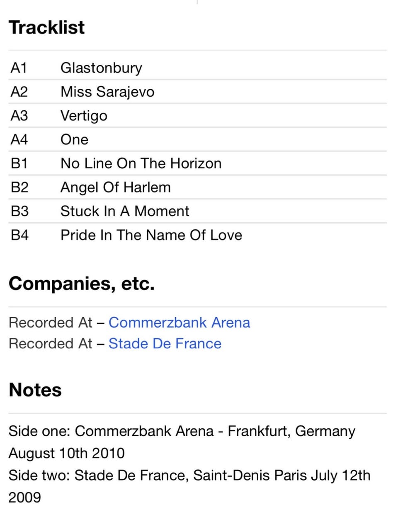
Task: Click the Side one Frankfurt note text
Action: click(x=182, y=442)
